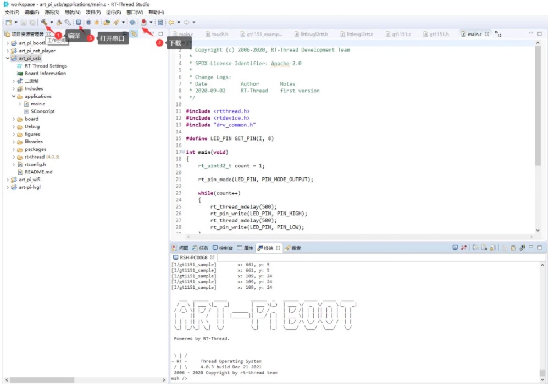The image size is (549, 392).
Task: Open Board Information in project tree
Action: tap(45, 74)
